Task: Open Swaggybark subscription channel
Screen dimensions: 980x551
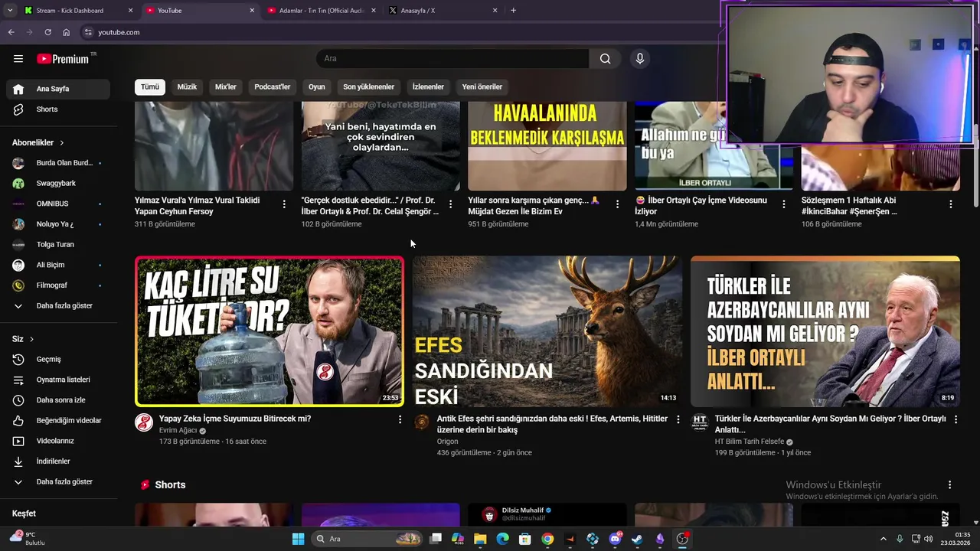Action: point(58,184)
